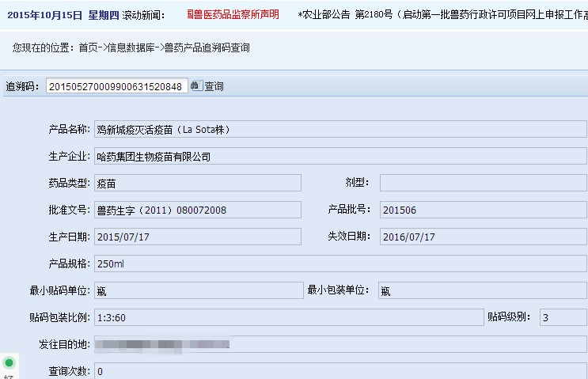Select the 产品规格 field showing 250ml
This screenshot has height=379, width=588.
(340, 263)
